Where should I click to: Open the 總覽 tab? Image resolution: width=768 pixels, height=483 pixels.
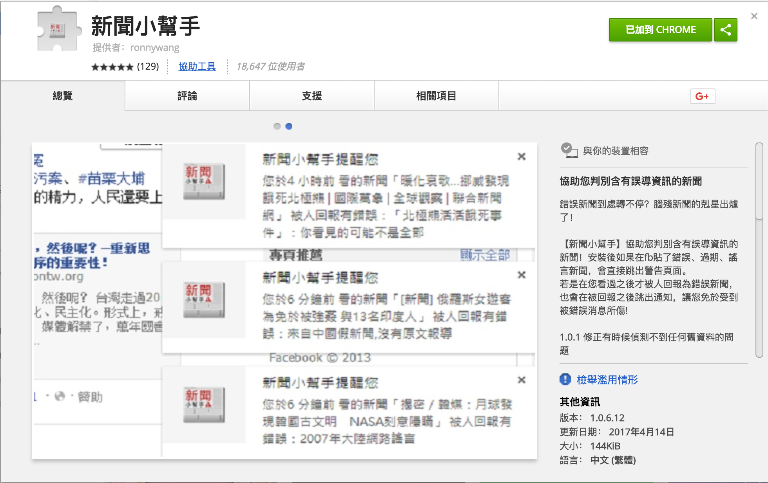(62, 96)
